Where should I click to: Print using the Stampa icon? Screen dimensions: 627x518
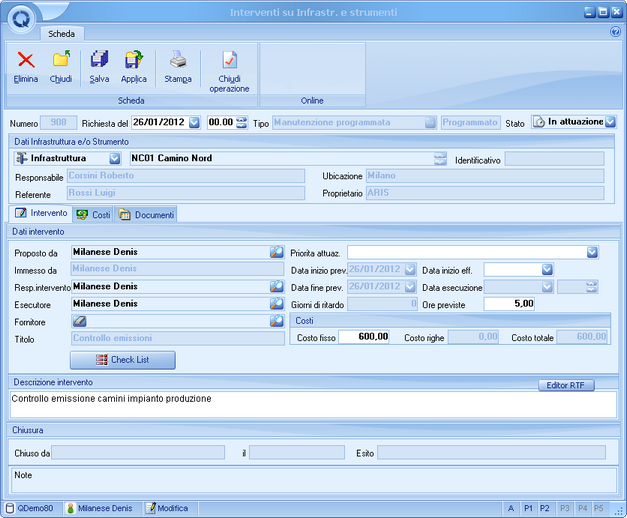(x=177, y=61)
